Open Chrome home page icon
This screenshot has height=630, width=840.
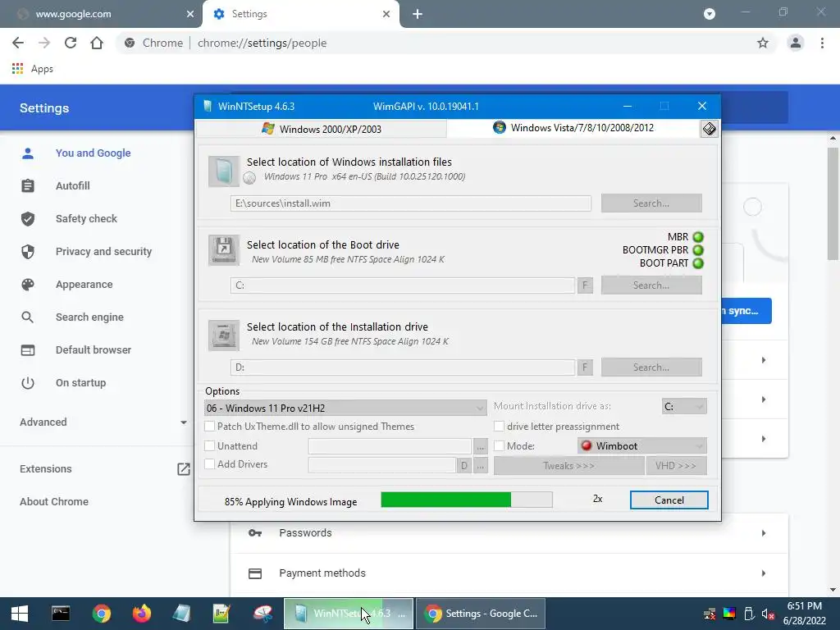point(97,43)
